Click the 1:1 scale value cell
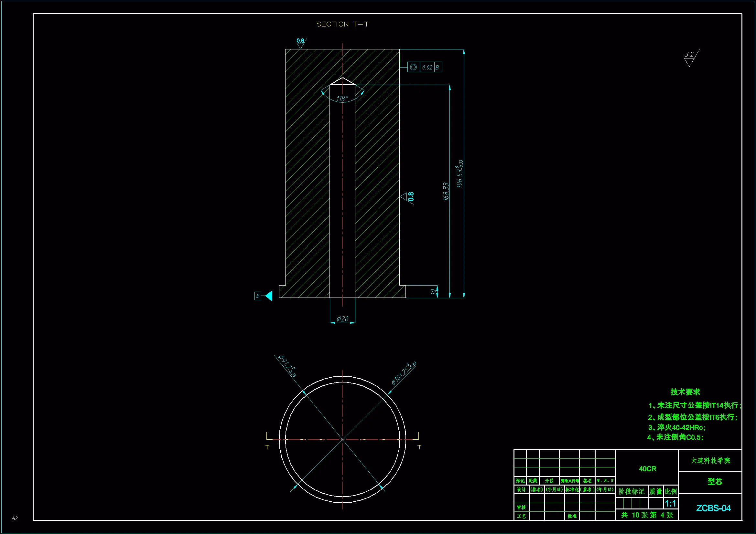 (x=670, y=503)
